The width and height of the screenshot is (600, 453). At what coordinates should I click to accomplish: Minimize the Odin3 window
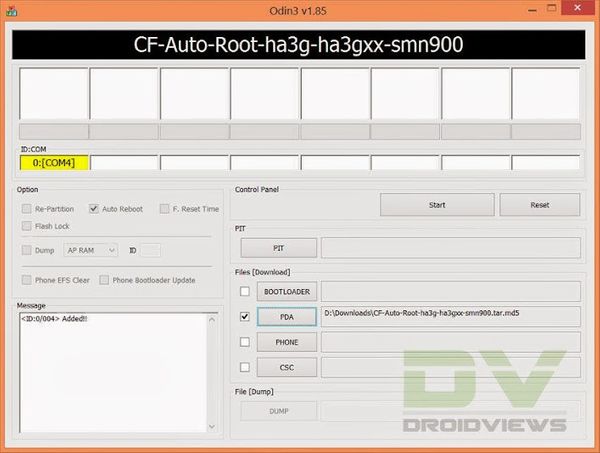pos(532,9)
